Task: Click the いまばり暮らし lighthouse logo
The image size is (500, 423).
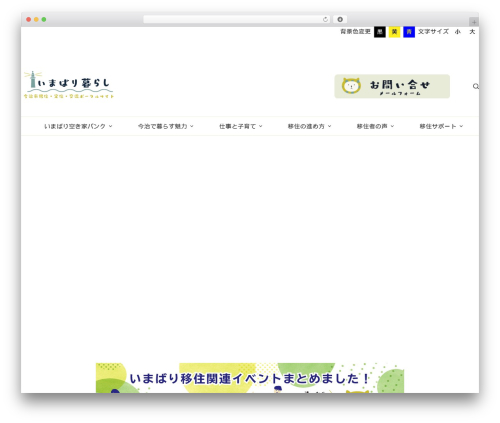Action: [x=69, y=85]
